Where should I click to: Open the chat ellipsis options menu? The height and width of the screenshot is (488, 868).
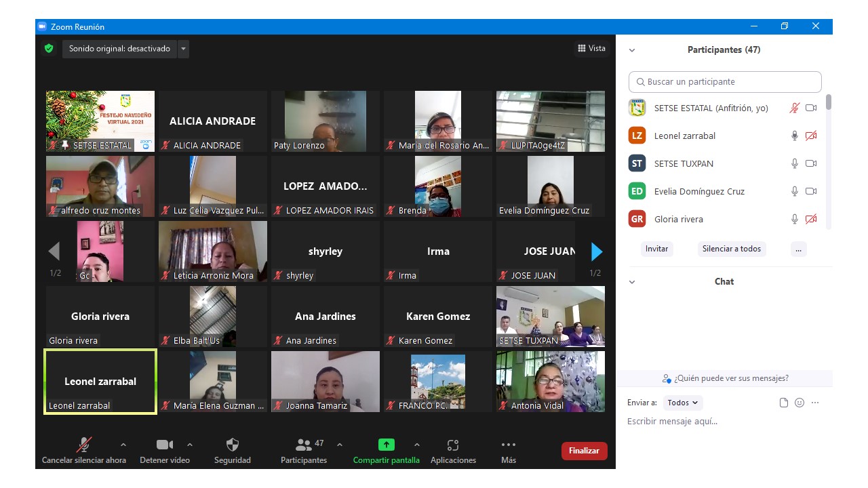pyautogui.click(x=815, y=403)
